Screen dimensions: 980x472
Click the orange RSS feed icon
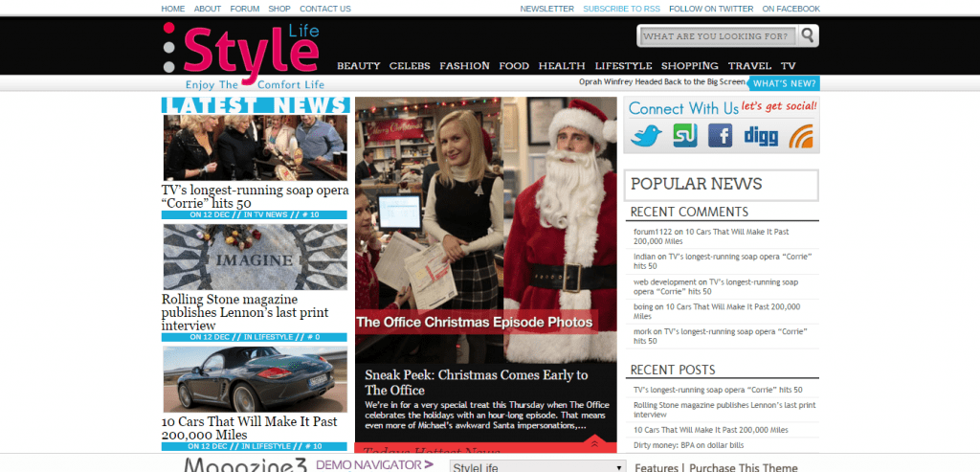click(x=801, y=136)
